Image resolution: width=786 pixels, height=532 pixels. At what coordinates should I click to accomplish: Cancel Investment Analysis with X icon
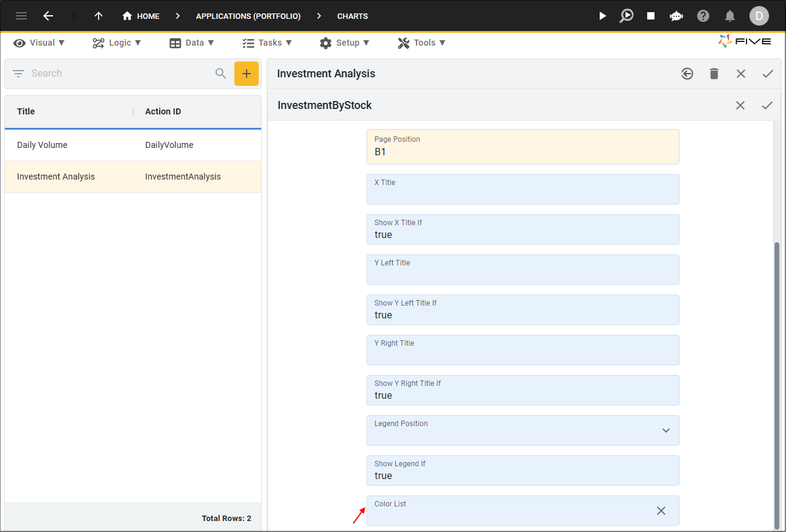pos(741,74)
